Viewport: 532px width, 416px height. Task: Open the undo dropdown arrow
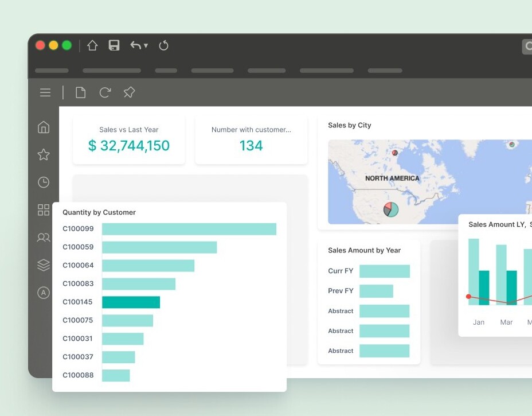[x=146, y=46]
